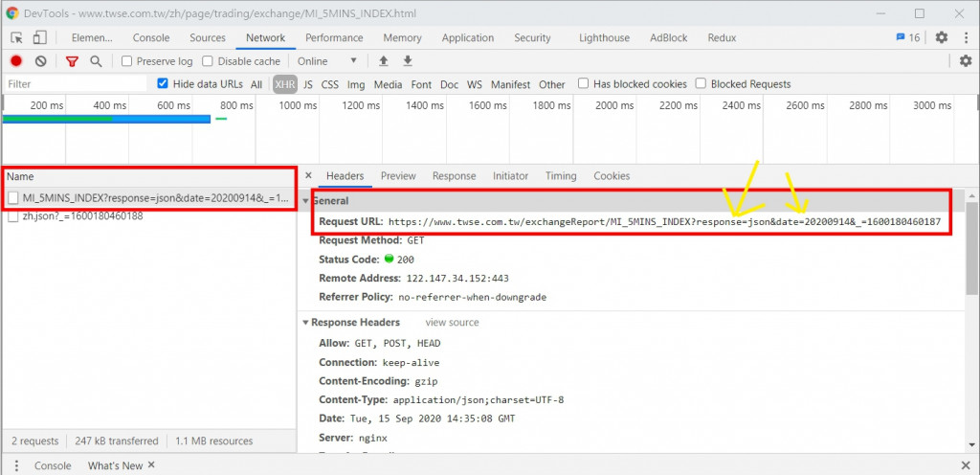Filter requests by Other type
The image size is (980, 475).
pyautogui.click(x=552, y=84)
